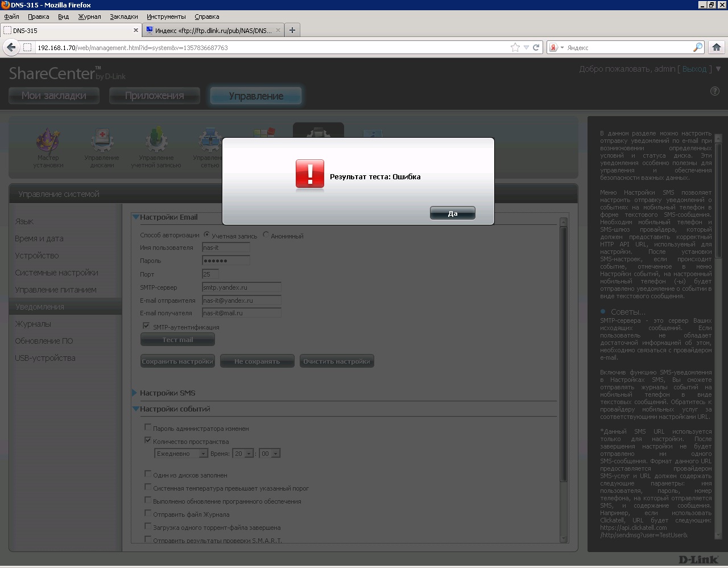
Task: Log out via the Выход link
Action: point(694,69)
